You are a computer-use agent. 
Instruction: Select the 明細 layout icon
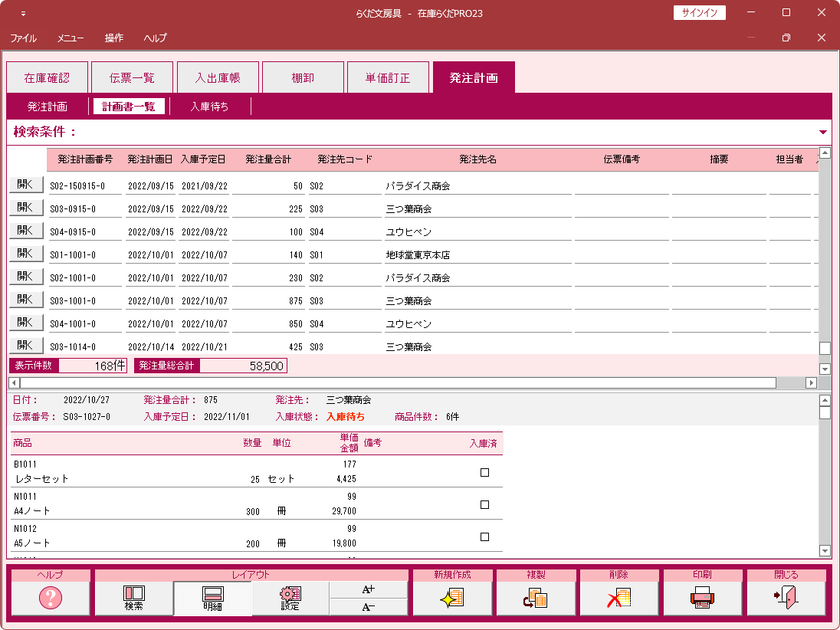[212, 598]
